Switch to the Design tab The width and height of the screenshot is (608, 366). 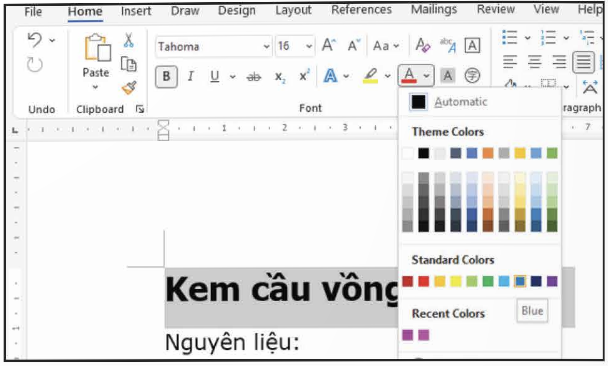point(237,10)
